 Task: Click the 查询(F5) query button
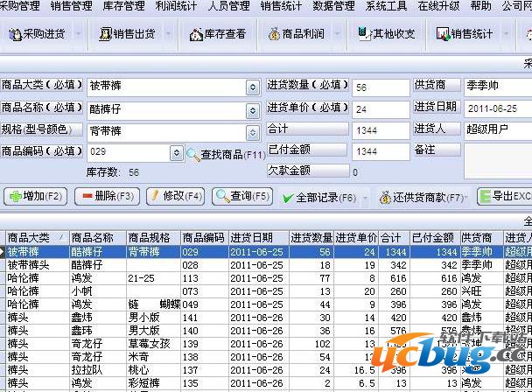click(242, 197)
